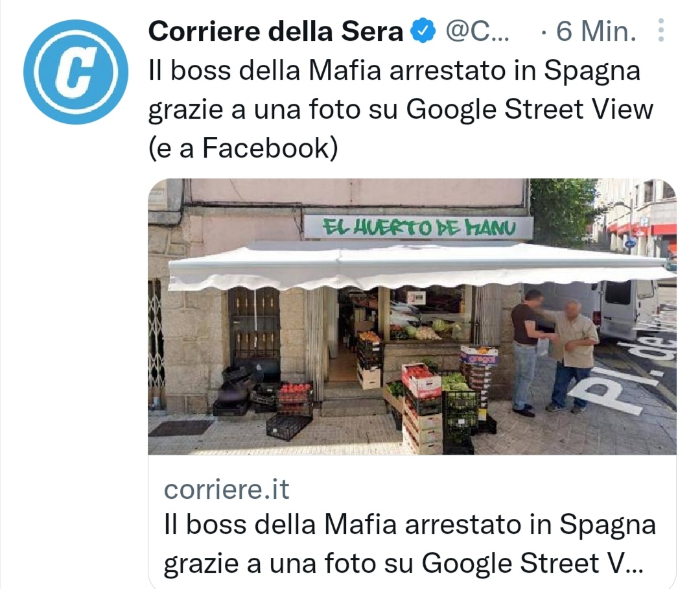Click the "El Huerto de Manu" sign in the photo
This screenshot has height=589, width=700.
pos(418,228)
